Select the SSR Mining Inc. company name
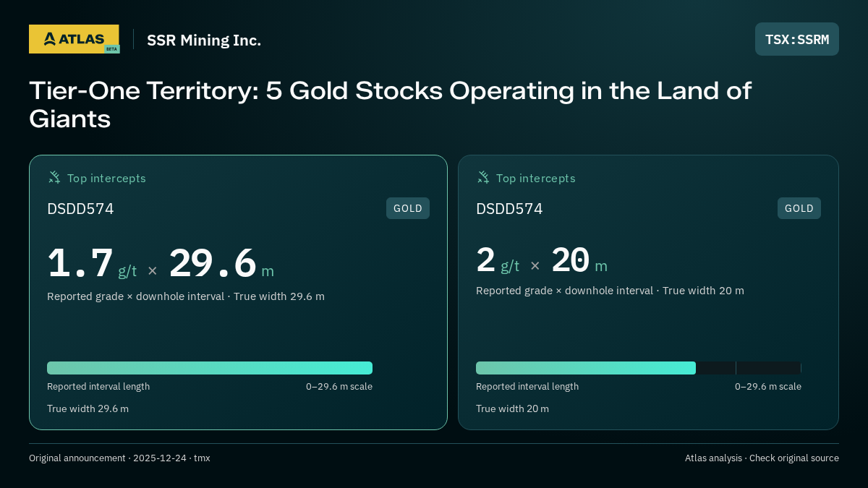This screenshot has width=868, height=488. click(x=204, y=40)
